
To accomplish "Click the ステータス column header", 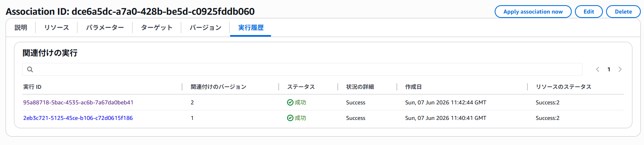I will coord(301,87).
